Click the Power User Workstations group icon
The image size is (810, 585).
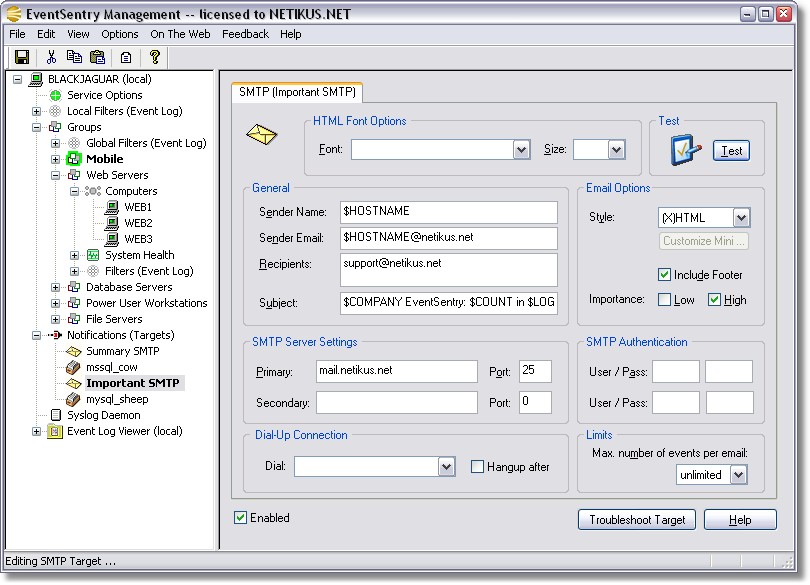[x=74, y=303]
